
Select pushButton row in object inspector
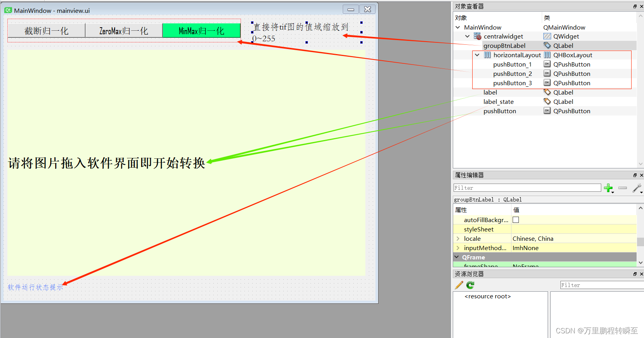pos(500,111)
